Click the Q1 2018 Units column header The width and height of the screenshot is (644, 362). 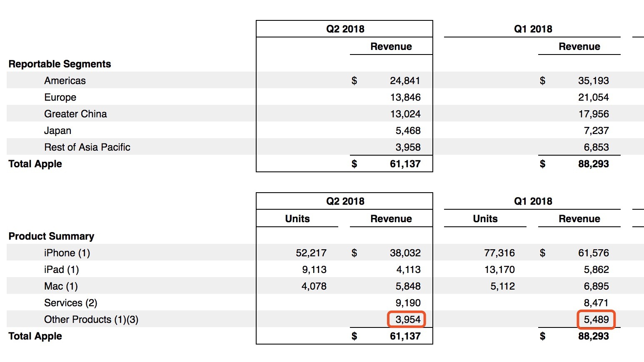[485, 219]
